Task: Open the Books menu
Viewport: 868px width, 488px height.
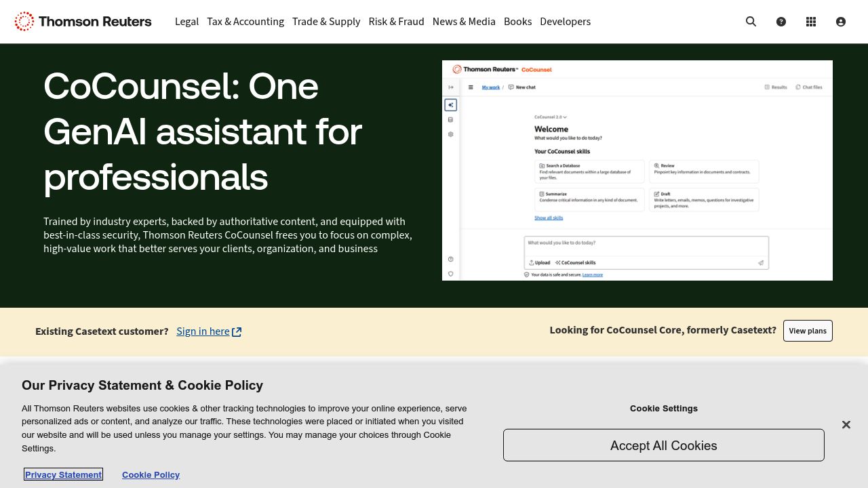Action: pos(517,22)
